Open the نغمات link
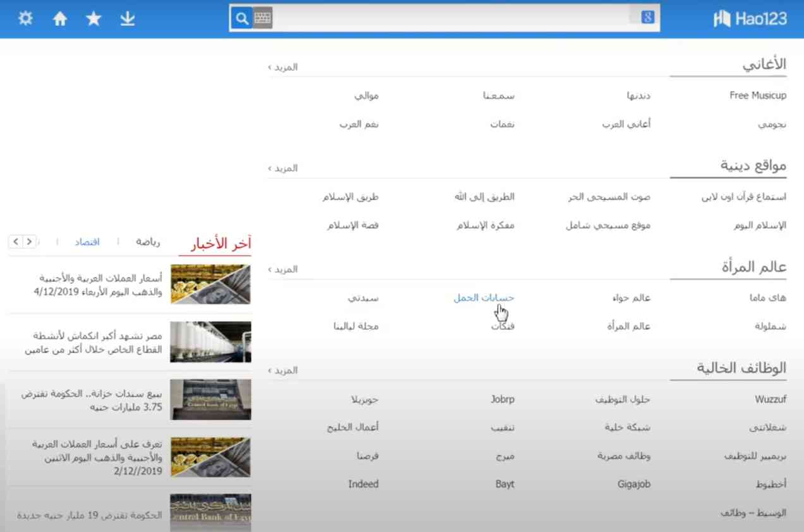The width and height of the screenshot is (804, 532). click(x=502, y=124)
